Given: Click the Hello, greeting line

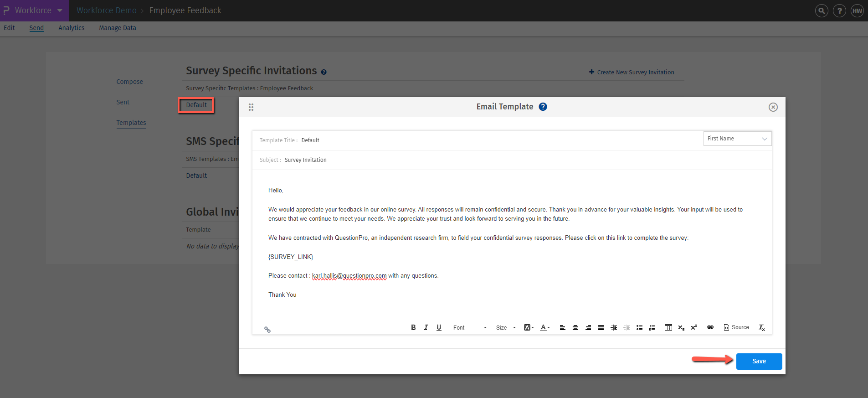Looking at the screenshot, I should pos(276,191).
